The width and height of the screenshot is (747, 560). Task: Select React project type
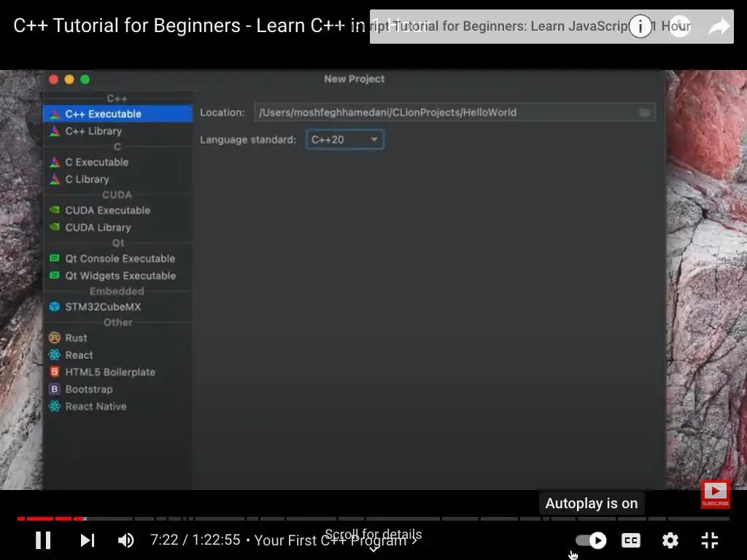(x=117, y=355)
